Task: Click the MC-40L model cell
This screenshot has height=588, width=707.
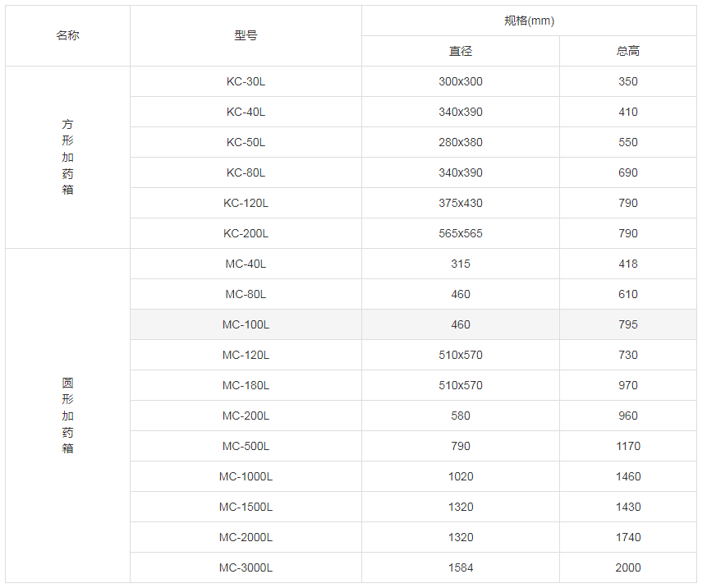Action: pos(246,264)
